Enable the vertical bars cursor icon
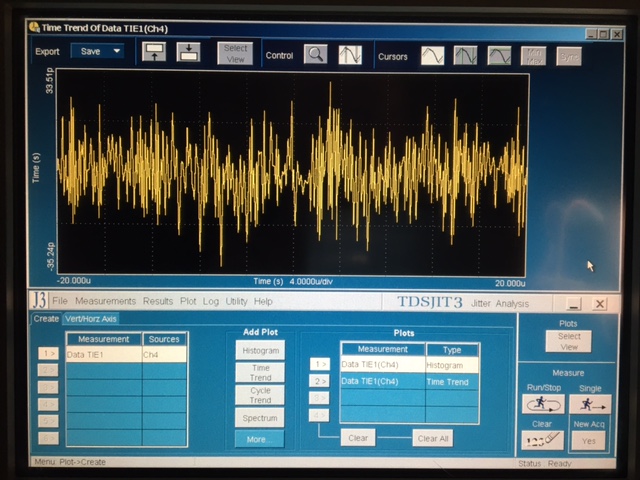The height and width of the screenshot is (480, 640). tap(465, 56)
